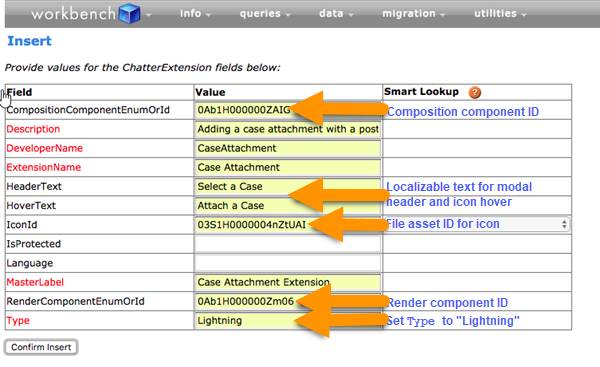Screen dimensions: 600x367
Task: Edit the HeaderText value field
Action: pyautogui.click(x=288, y=187)
